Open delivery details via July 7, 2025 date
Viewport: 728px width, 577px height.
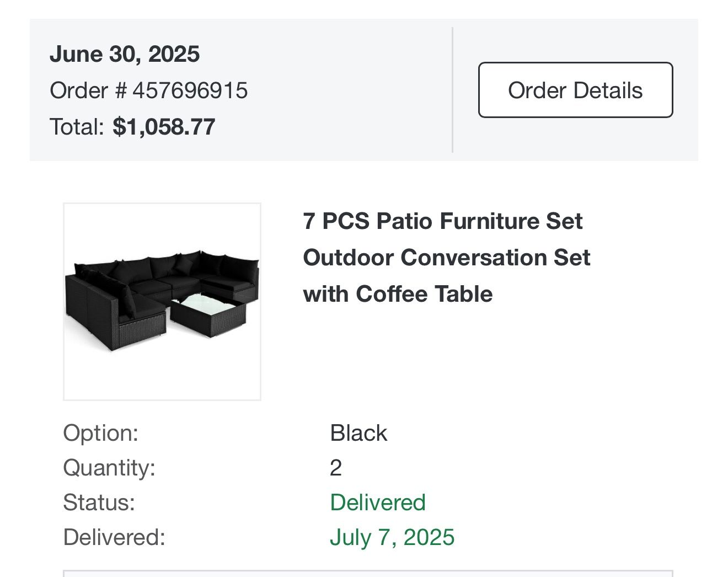pyautogui.click(x=392, y=537)
